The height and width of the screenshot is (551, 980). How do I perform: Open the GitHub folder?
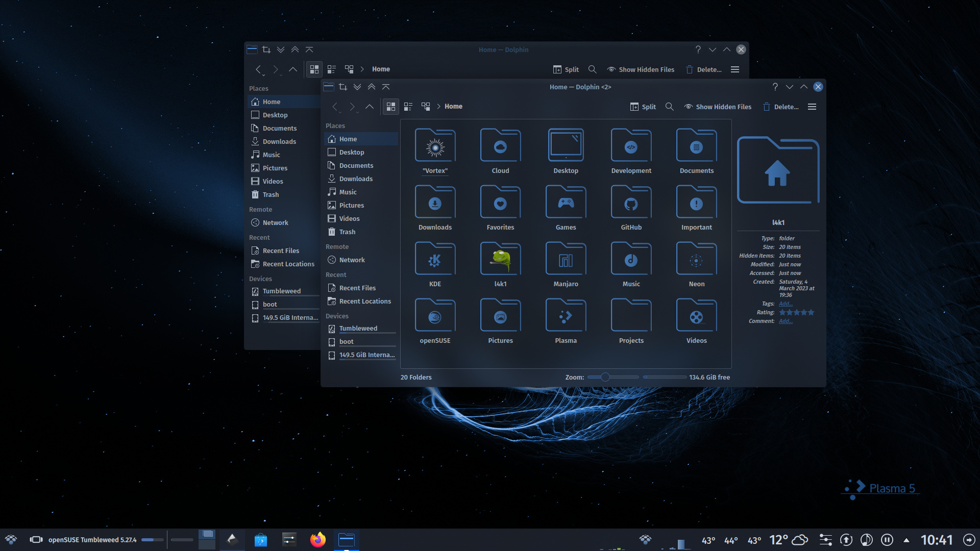click(631, 208)
